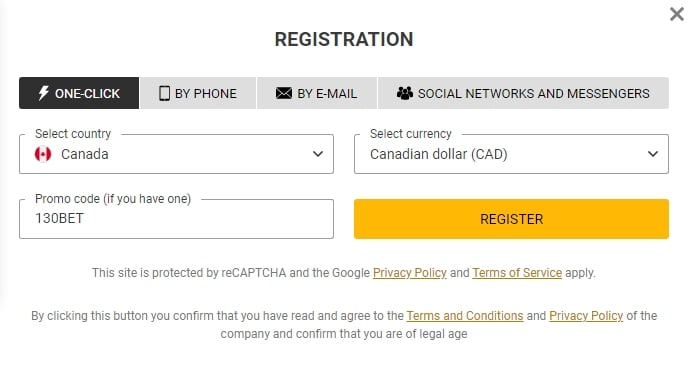This screenshot has width=692, height=377.
Task: Open Select currency box showing Canadian dollar
Action: coord(511,154)
